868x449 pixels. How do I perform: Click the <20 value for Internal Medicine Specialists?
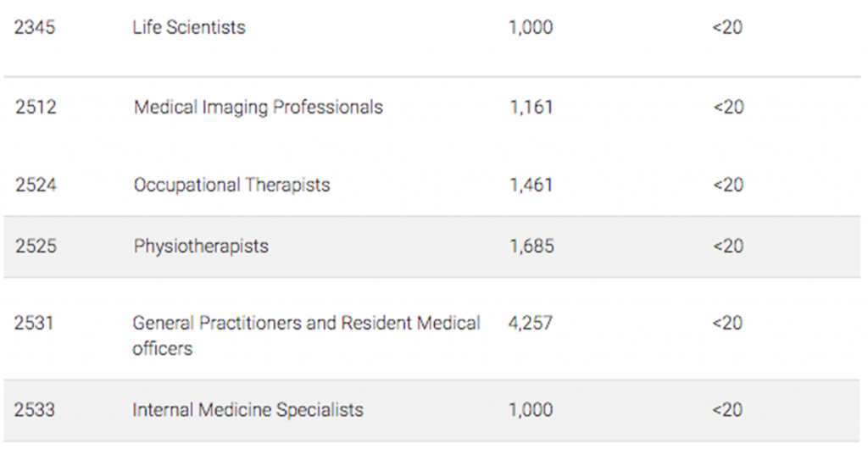727,410
